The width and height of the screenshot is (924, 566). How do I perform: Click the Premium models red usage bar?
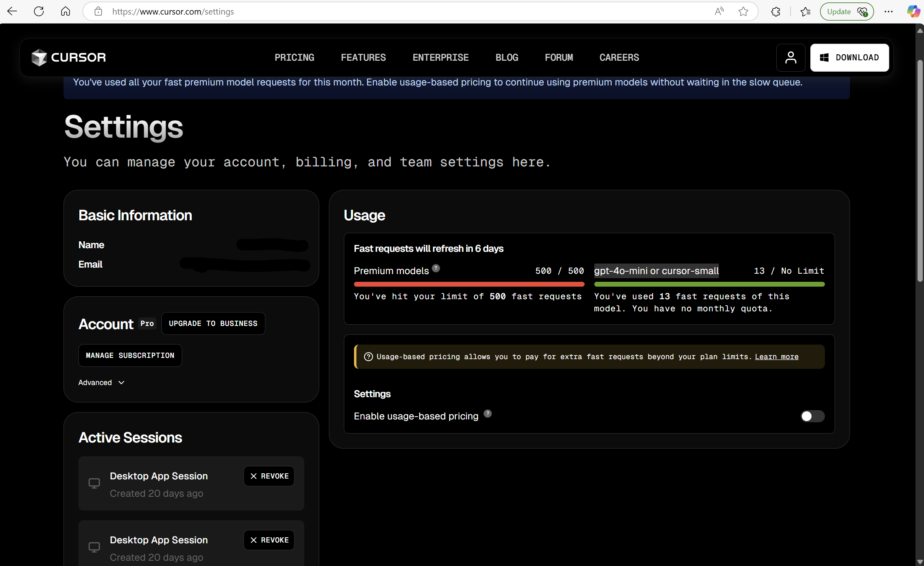click(468, 284)
